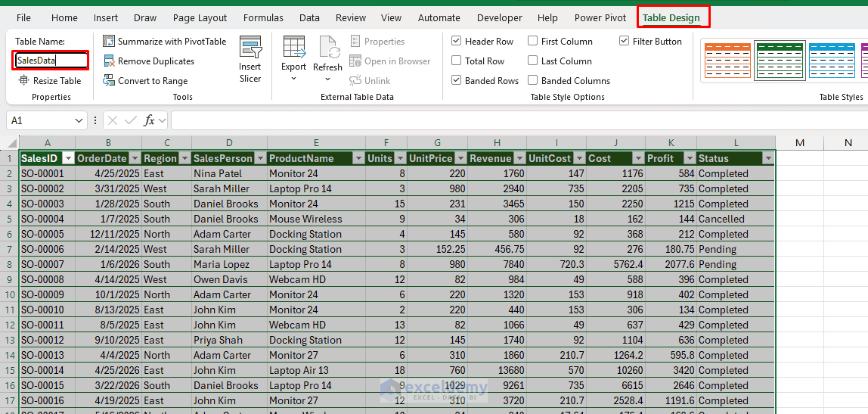The width and height of the screenshot is (868, 414).
Task: Switch to the Insert tab
Action: 106,17
